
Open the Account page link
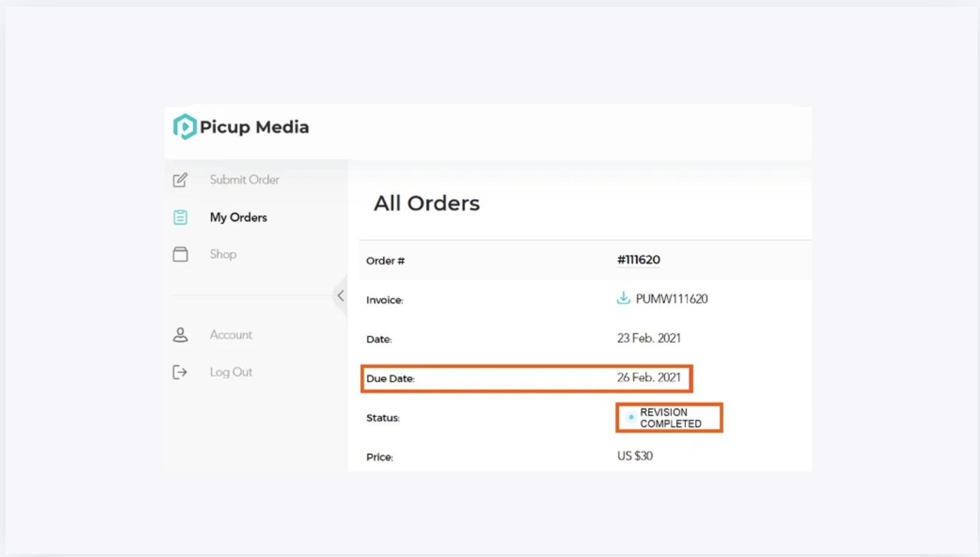coord(231,335)
